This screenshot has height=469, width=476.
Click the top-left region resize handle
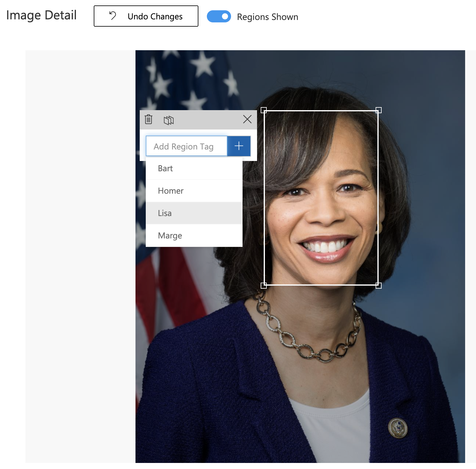click(264, 110)
